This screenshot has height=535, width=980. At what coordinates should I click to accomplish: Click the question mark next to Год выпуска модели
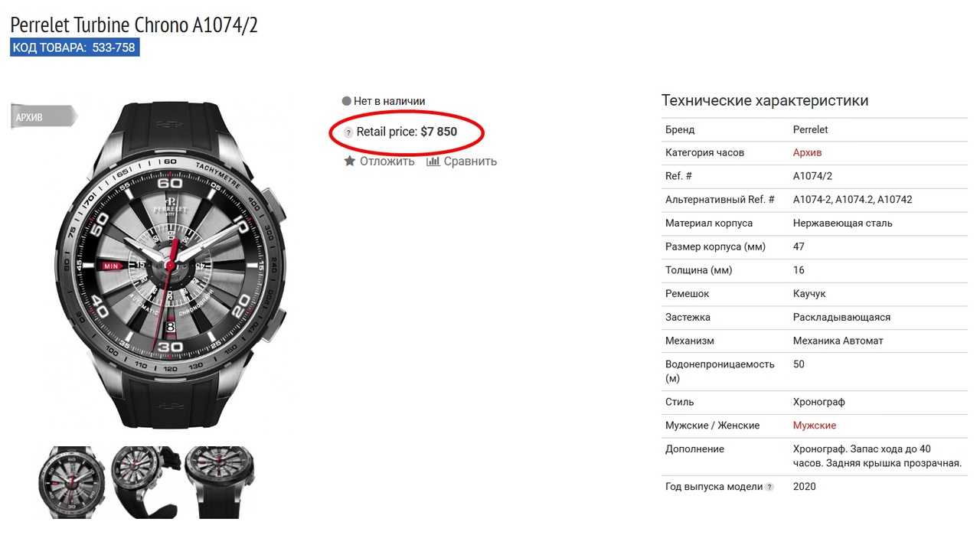[x=770, y=487]
